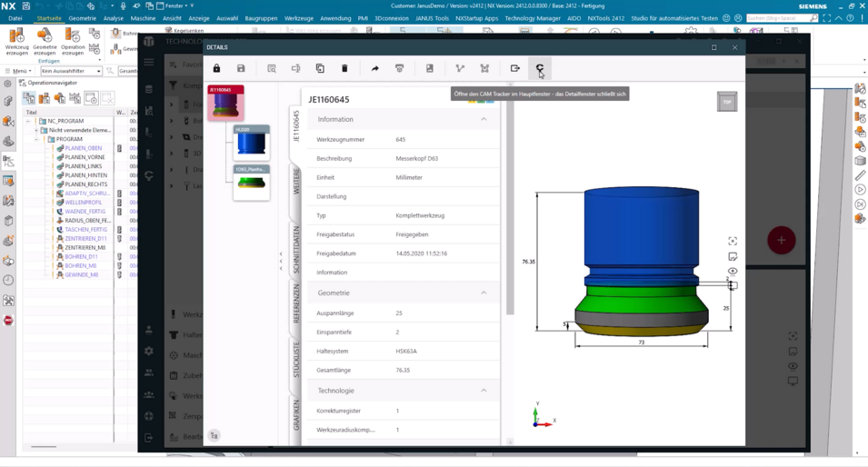The image size is (868, 467).
Task: Click the note/annotation icon beside the 3D model
Action: tap(733, 256)
